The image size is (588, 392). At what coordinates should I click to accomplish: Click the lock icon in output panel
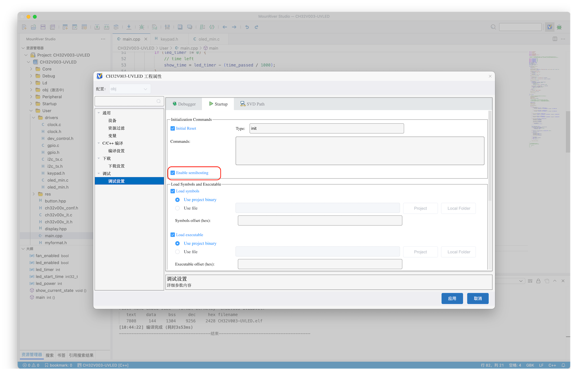538,281
